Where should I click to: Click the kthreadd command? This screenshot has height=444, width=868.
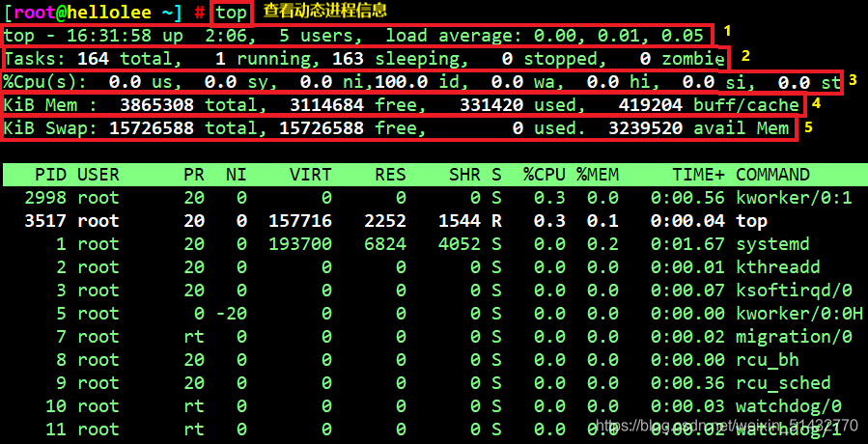coord(778,267)
